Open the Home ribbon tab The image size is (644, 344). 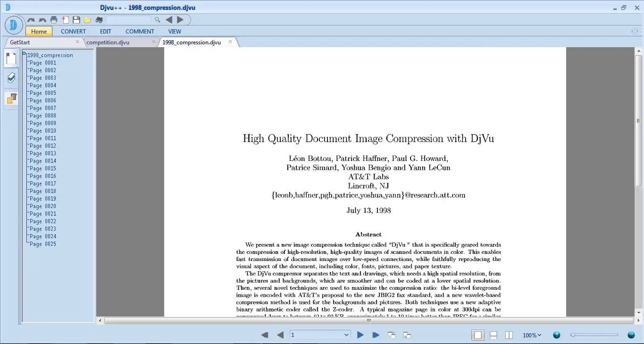[x=39, y=31]
